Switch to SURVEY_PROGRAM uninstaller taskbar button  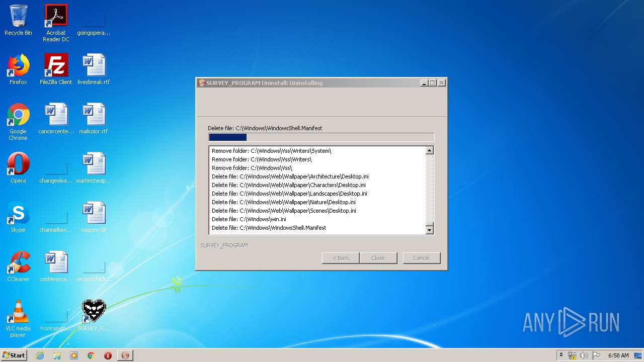pos(125,355)
